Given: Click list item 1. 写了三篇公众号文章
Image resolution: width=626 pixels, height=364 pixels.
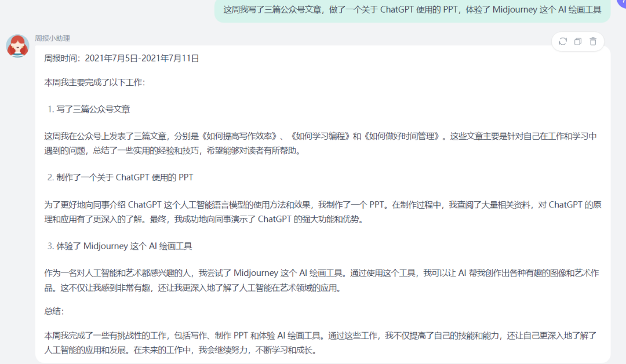Looking at the screenshot, I should point(89,109).
